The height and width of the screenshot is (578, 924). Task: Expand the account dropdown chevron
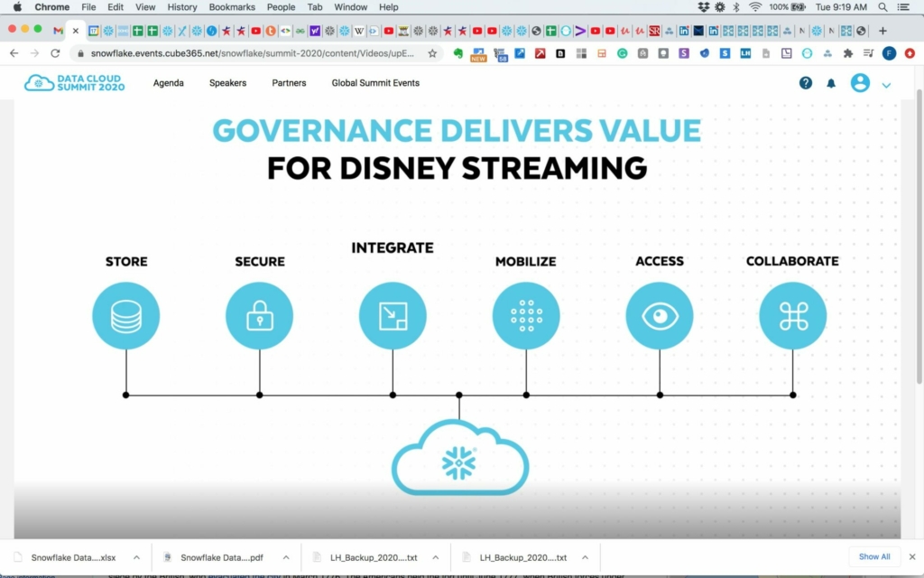tap(886, 85)
